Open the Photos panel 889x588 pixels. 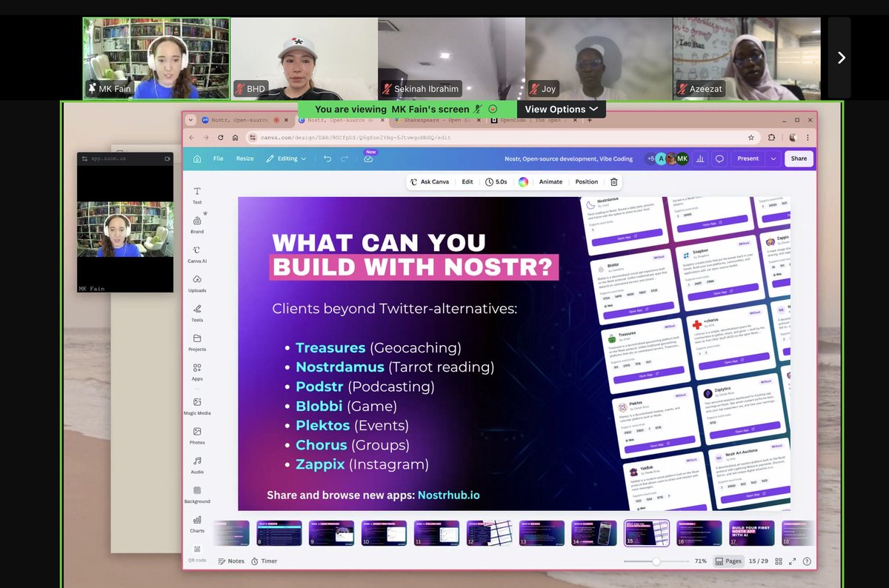point(197,435)
